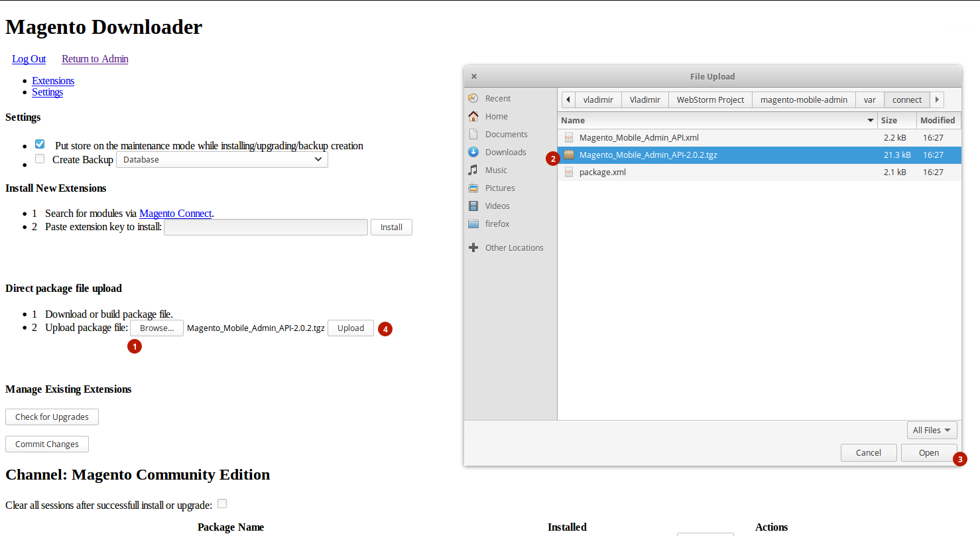Image resolution: width=980 pixels, height=536 pixels.
Task: Click the Home label in sidebar
Action: (x=497, y=116)
